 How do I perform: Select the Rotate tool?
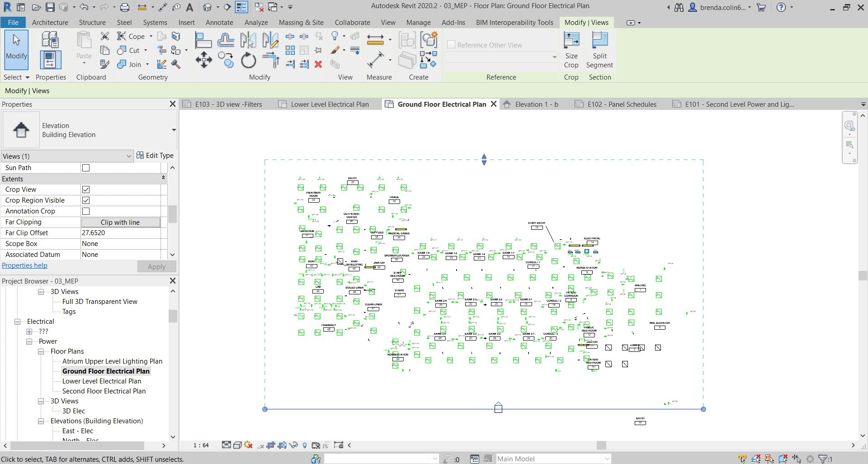(x=248, y=60)
